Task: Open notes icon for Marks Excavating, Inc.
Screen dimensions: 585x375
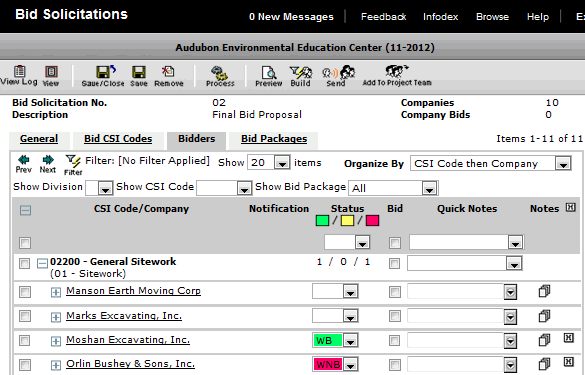Action: pos(544,316)
